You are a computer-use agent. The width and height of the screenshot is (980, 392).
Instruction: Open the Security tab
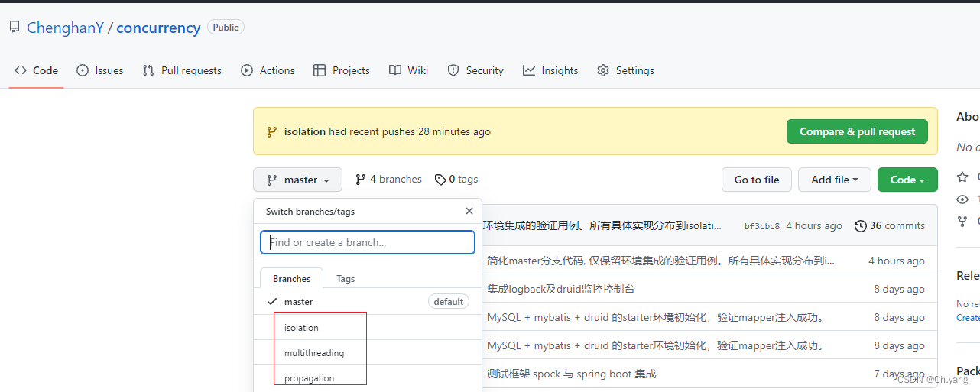475,70
